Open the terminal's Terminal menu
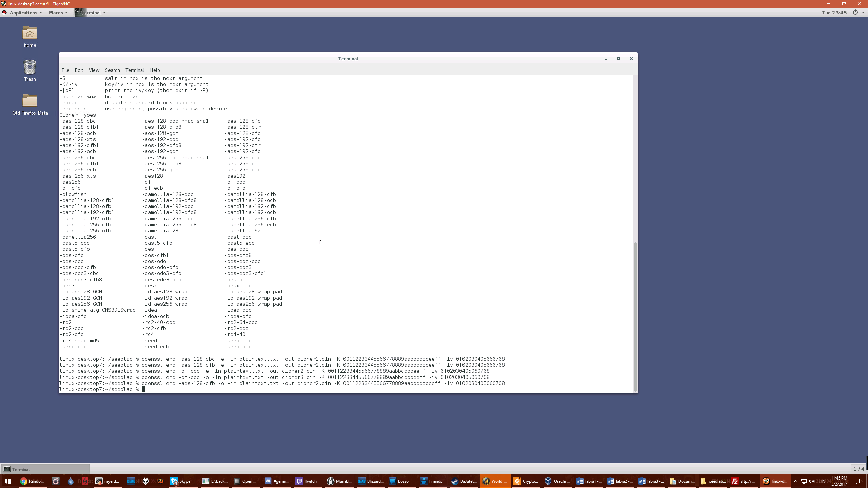 135,70
